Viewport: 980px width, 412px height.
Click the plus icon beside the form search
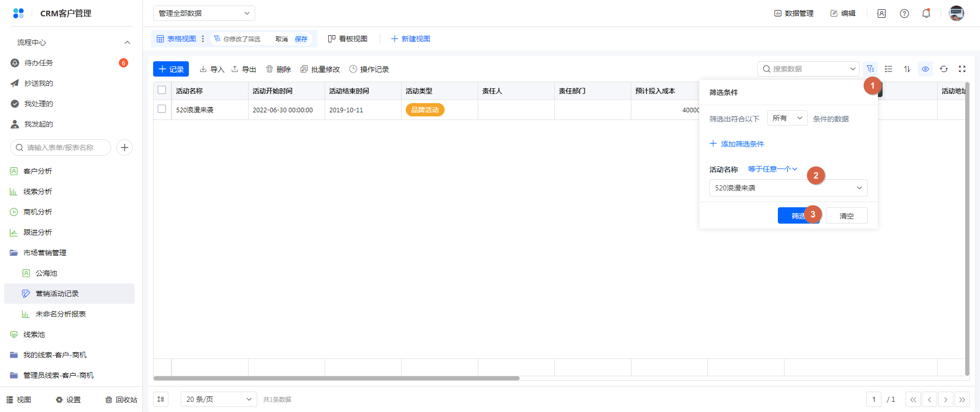tap(125, 148)
